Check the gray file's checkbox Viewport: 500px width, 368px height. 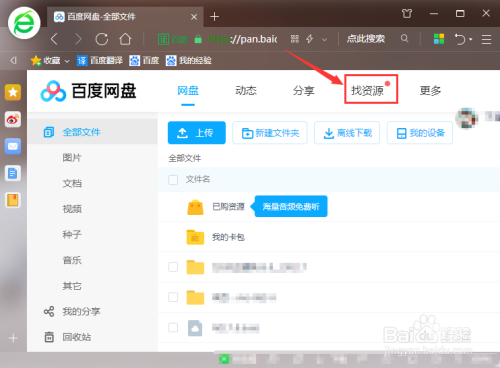[173, 327]
